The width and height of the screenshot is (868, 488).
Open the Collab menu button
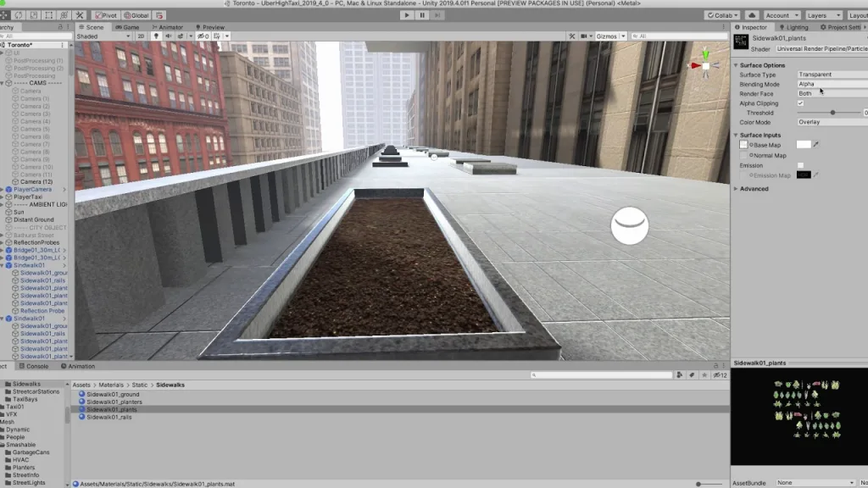coord(721,15)
